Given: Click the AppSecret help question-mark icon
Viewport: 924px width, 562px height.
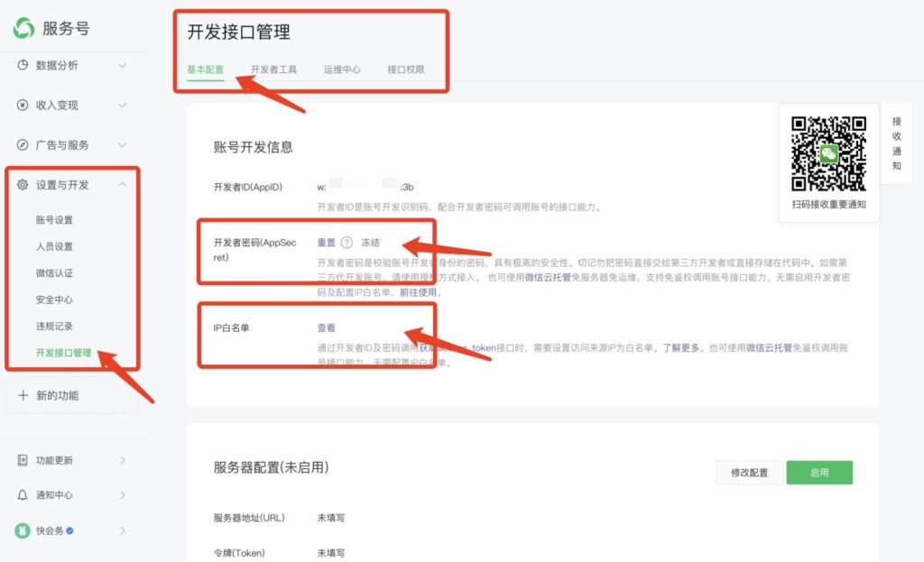Looking at the screenshot, I should (346, 243).
